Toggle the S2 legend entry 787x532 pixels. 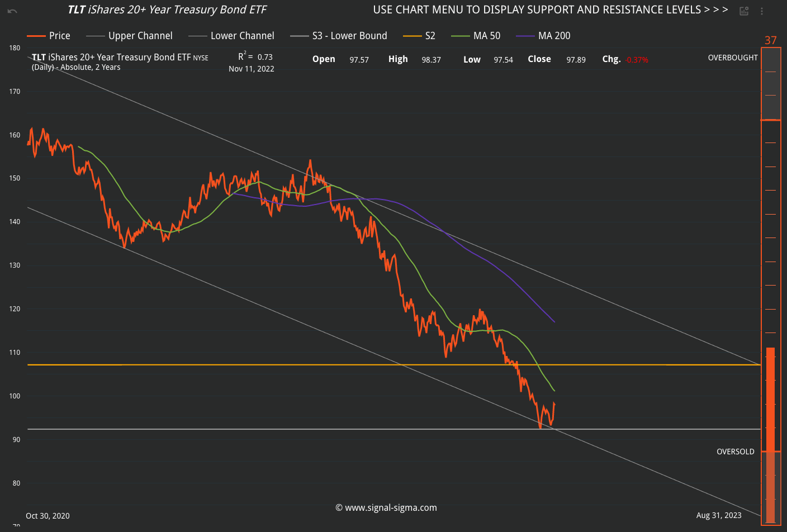pyautogui.click(x=419, y=36)
